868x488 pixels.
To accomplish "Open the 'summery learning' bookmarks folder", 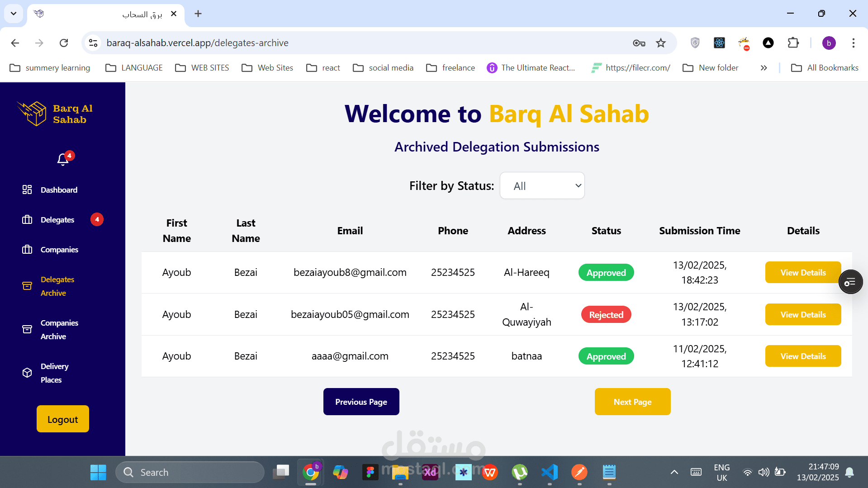I will pos(50,68).
